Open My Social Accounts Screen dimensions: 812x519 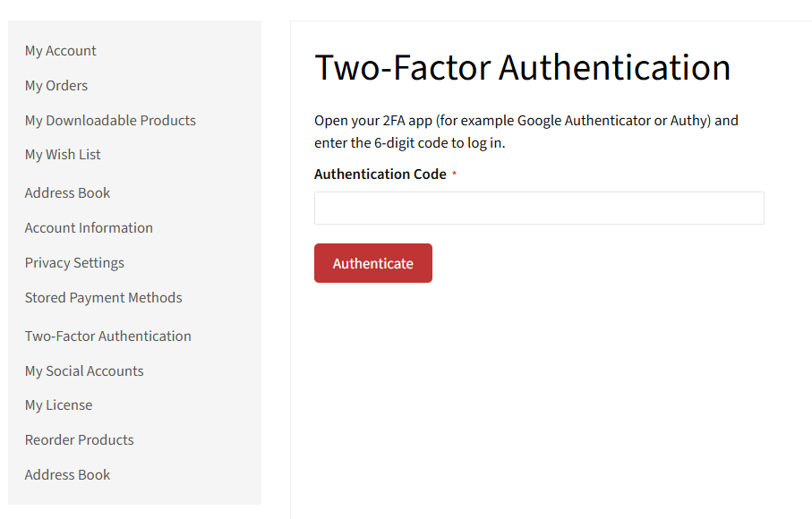pos(84,371)
